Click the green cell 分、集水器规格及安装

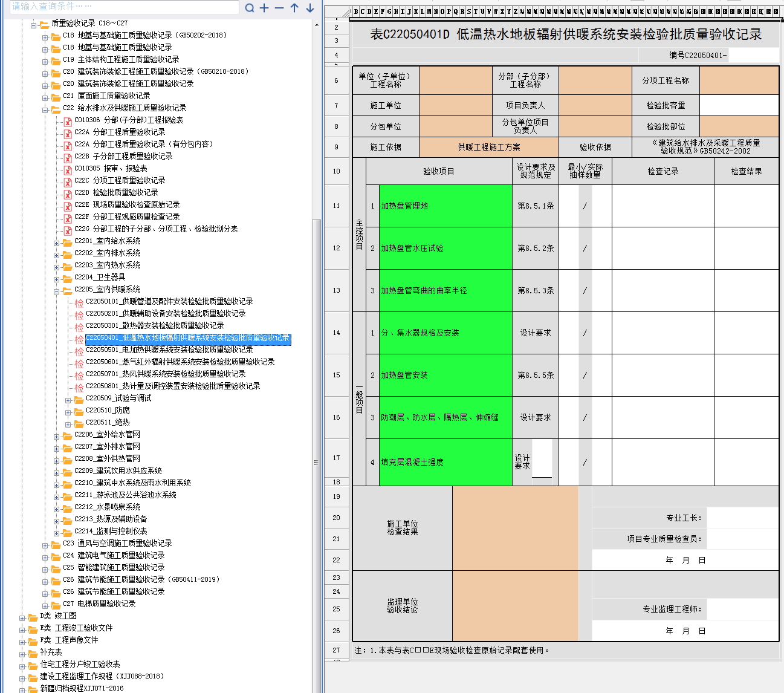445,333
